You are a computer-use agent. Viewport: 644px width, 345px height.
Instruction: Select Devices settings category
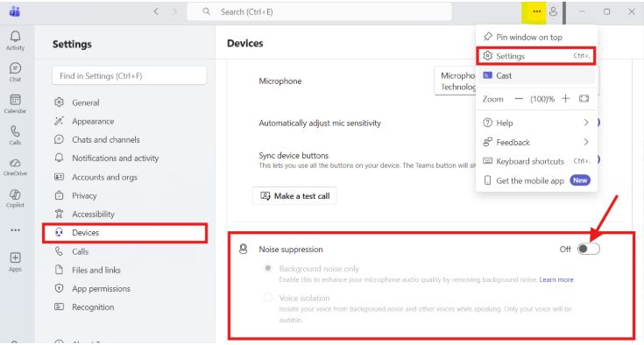tap(124, 233)
